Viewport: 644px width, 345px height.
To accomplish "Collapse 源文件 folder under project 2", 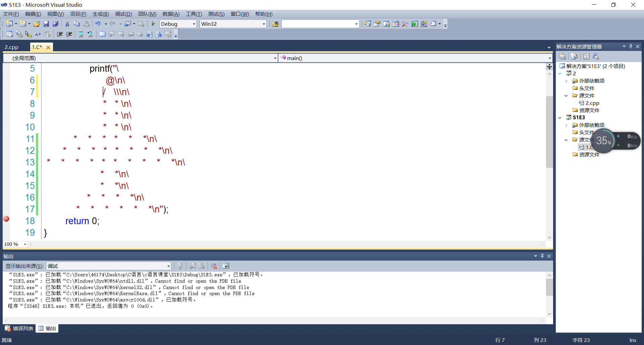I will (566, 96).
